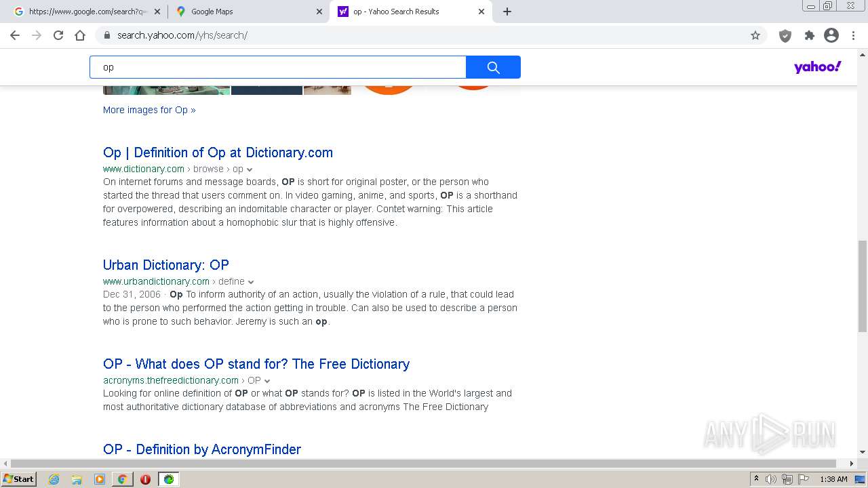Open Internet Explorer from taskbar
The height and width of the screenshot is (488, 868).
point(54,479)
